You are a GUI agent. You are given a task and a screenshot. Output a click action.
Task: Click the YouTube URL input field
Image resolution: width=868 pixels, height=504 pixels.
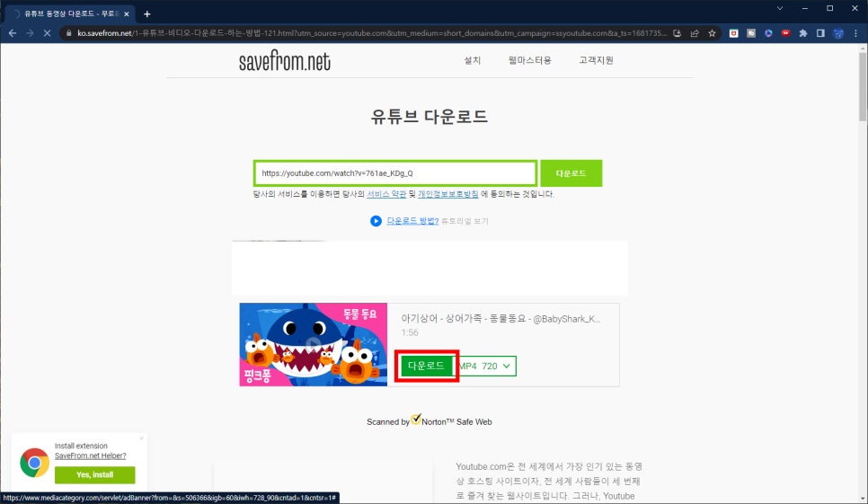(x=395, y=173)
